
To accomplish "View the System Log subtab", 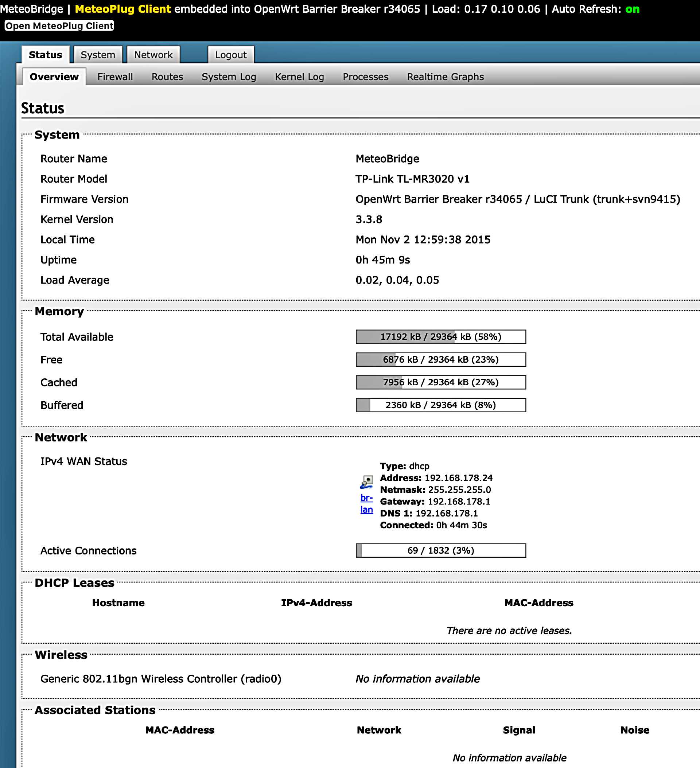I will click(229, 77).
